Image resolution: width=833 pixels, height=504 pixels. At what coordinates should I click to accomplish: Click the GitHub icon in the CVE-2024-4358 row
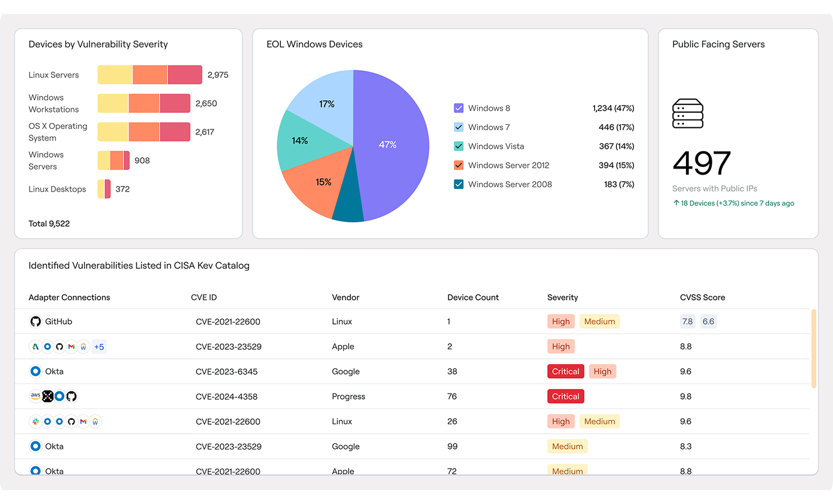(x=71, y=396)
